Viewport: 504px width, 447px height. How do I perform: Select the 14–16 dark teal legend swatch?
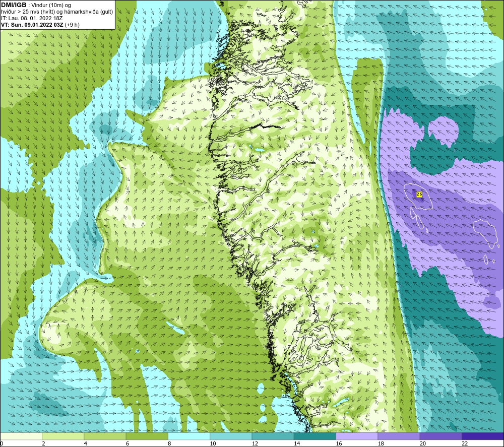click(x=315, y=436)
